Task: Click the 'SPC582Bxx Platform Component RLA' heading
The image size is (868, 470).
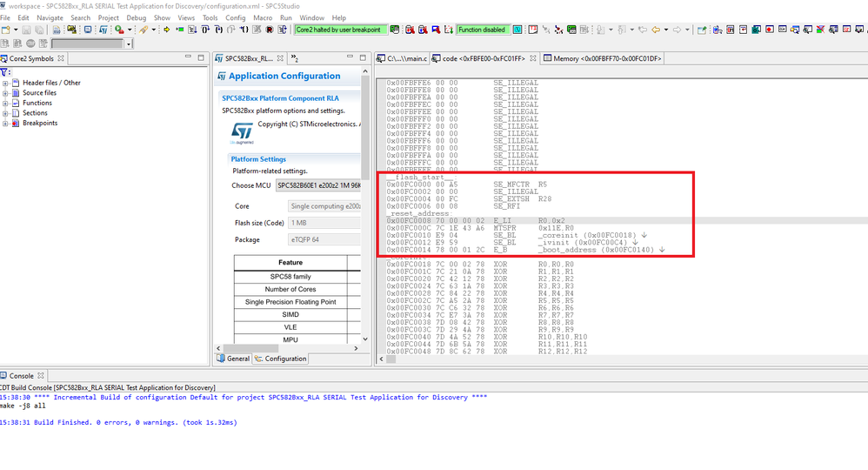Action: (x=281, y=98)
